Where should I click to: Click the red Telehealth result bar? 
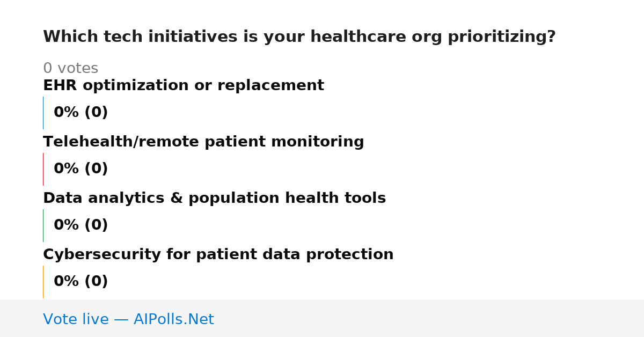43,169
